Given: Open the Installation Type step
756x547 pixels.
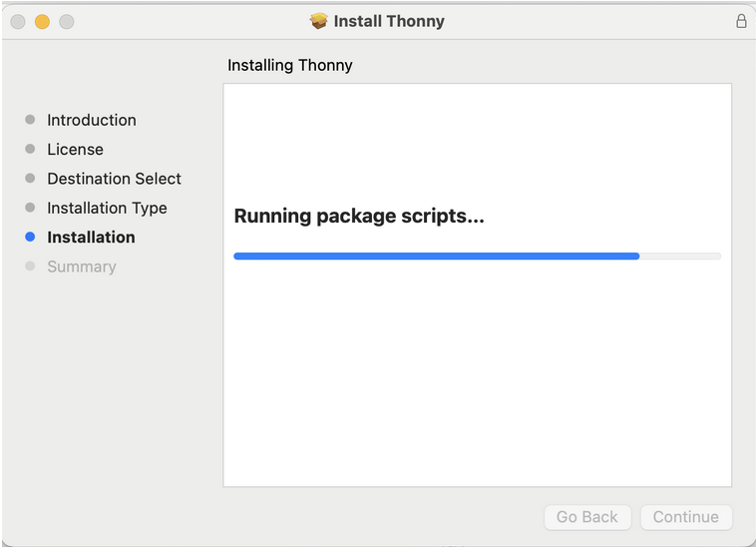Looking at the screenshot, I should pos(107,208).
